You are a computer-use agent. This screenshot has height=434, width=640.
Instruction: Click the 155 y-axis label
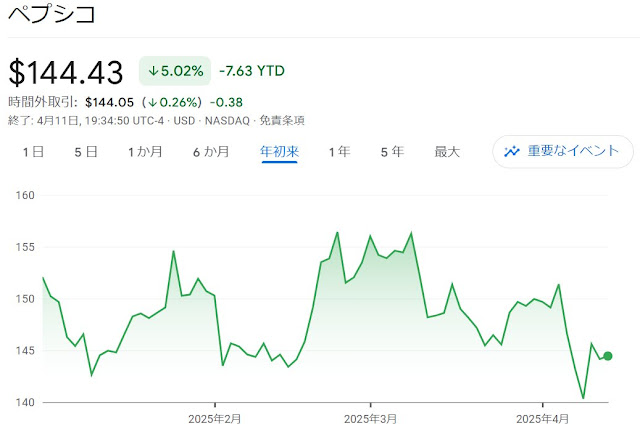(25, 247)
